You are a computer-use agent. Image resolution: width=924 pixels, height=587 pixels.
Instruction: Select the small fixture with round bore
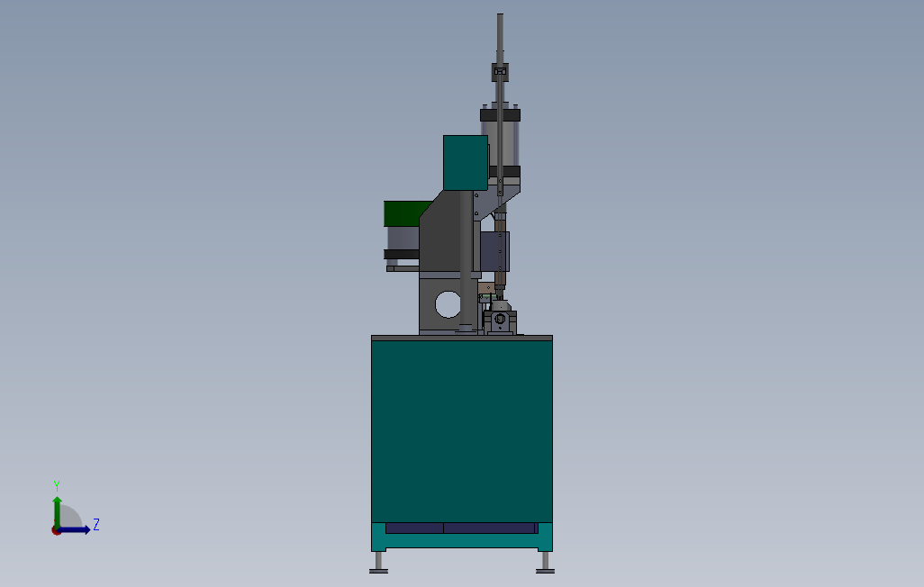501,320
